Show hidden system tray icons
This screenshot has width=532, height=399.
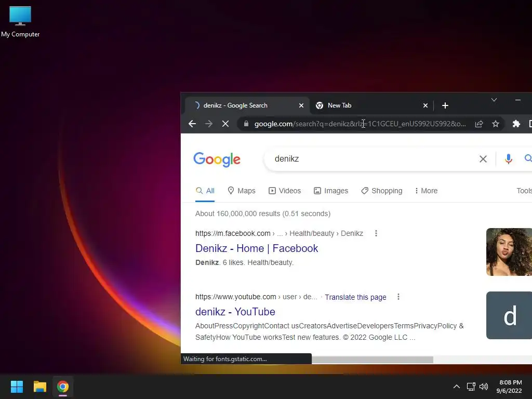point(457,387)
